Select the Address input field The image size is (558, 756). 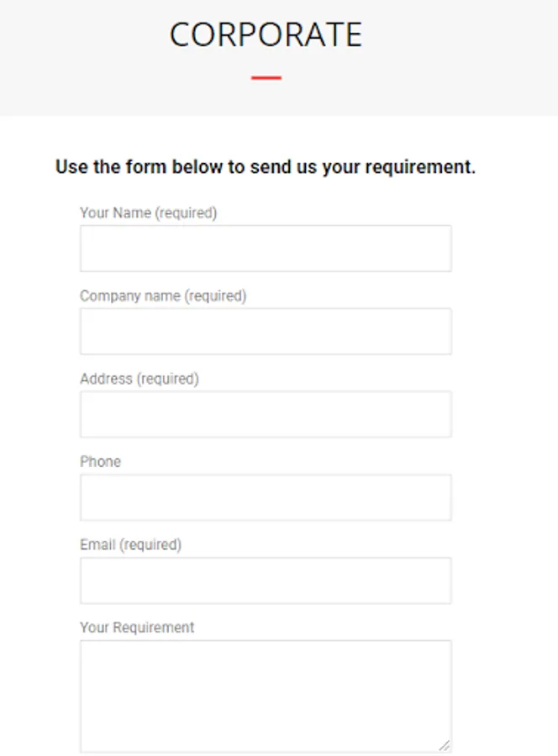[x=266, y=414]
